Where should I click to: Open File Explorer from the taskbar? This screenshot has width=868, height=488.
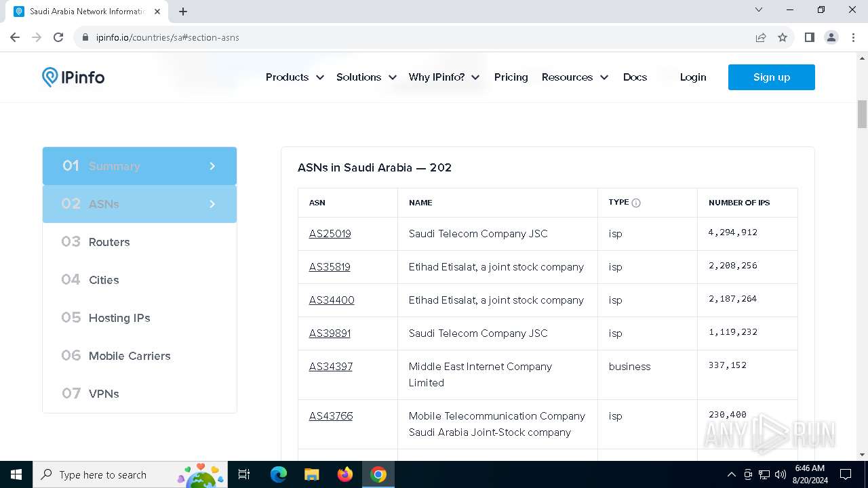click(311, 474)
